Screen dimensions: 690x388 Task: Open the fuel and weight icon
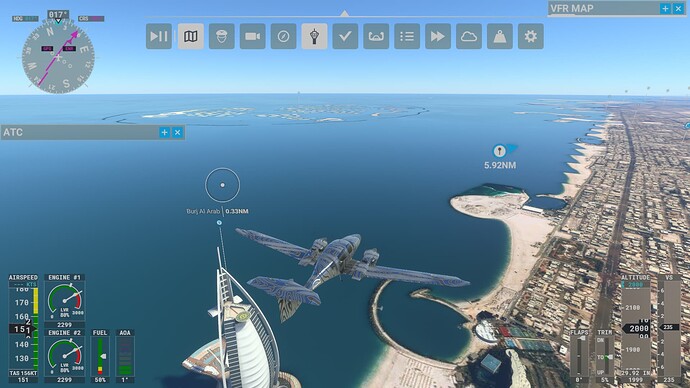(500, 36)
